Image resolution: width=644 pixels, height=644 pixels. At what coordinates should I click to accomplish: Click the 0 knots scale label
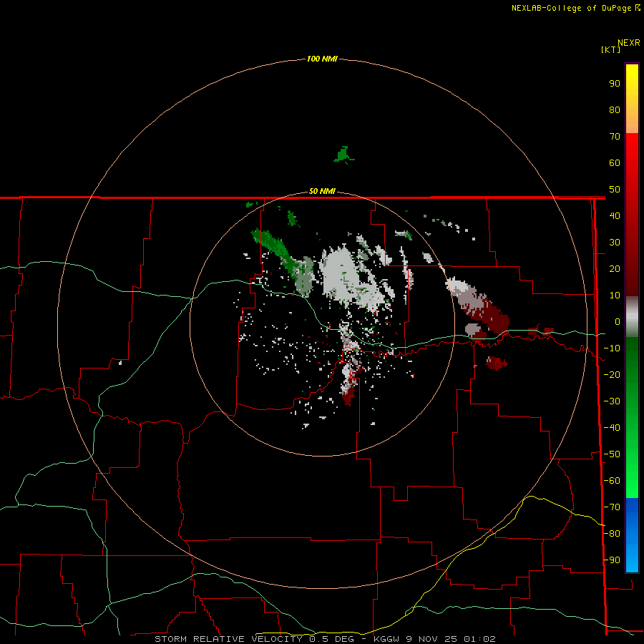click(618, 321)
